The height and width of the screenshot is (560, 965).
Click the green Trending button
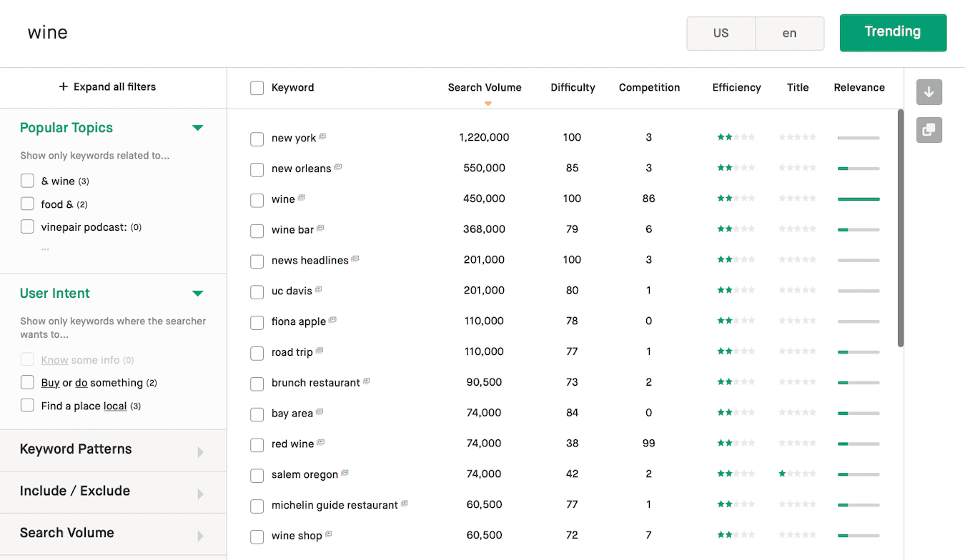[893, 33]
